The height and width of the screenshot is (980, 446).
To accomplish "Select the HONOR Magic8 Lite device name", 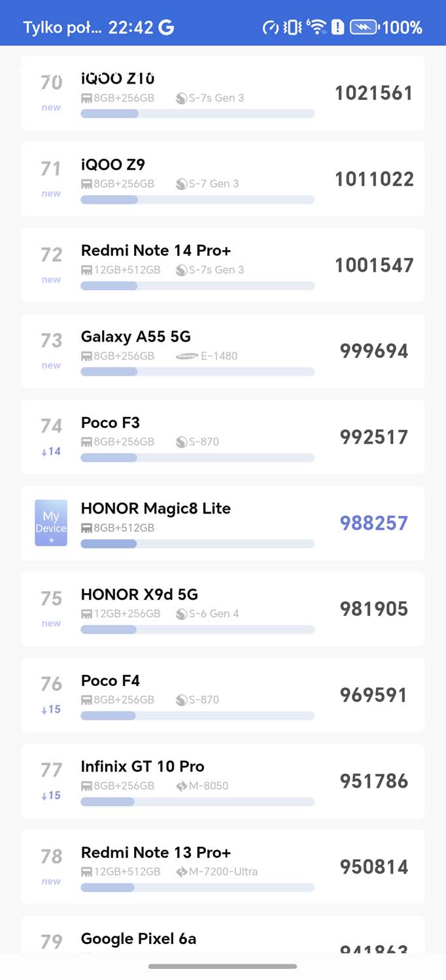I will (156, 508).
